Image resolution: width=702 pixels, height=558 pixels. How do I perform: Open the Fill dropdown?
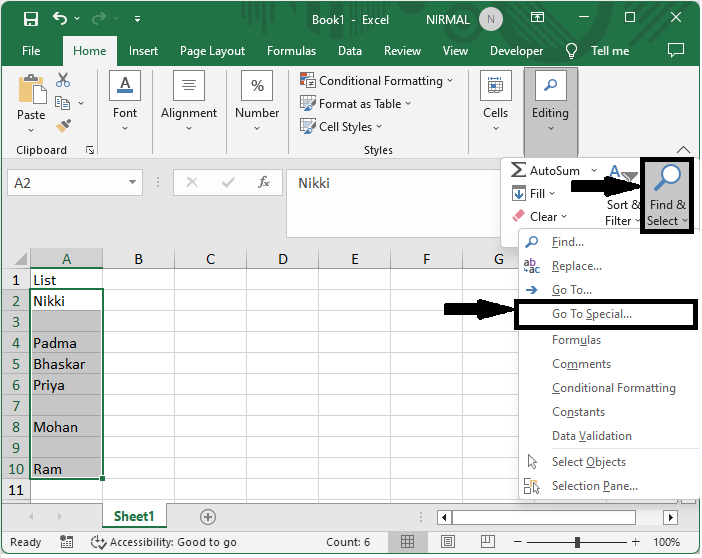(533, 193)
